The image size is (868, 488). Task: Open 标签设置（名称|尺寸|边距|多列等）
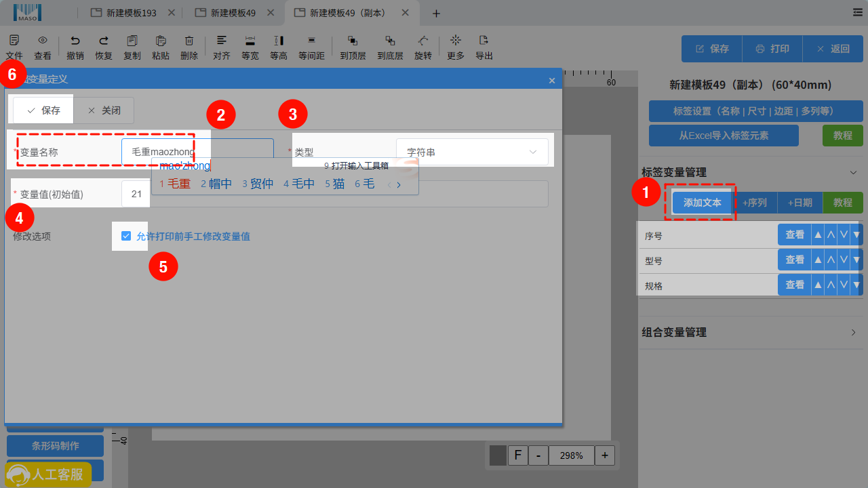pos(756,111)
